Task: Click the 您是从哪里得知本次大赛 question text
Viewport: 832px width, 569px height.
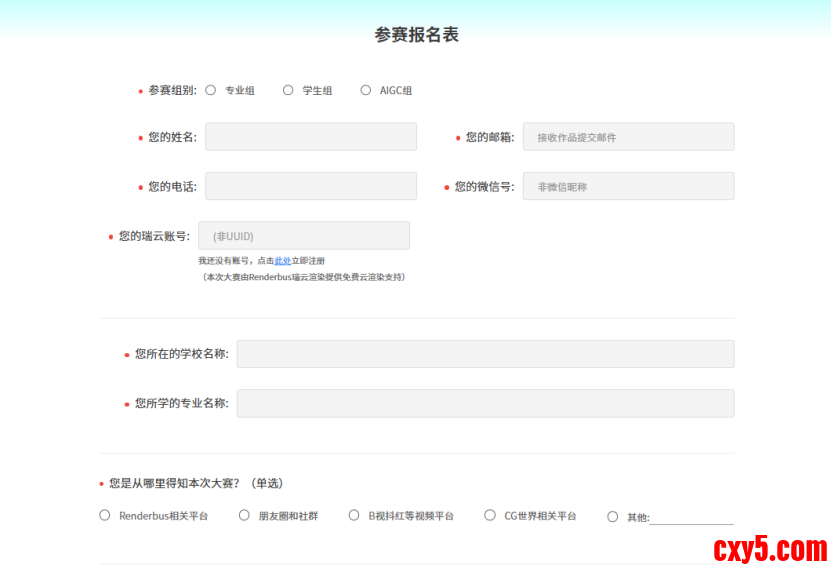Action: coord(196,483)
